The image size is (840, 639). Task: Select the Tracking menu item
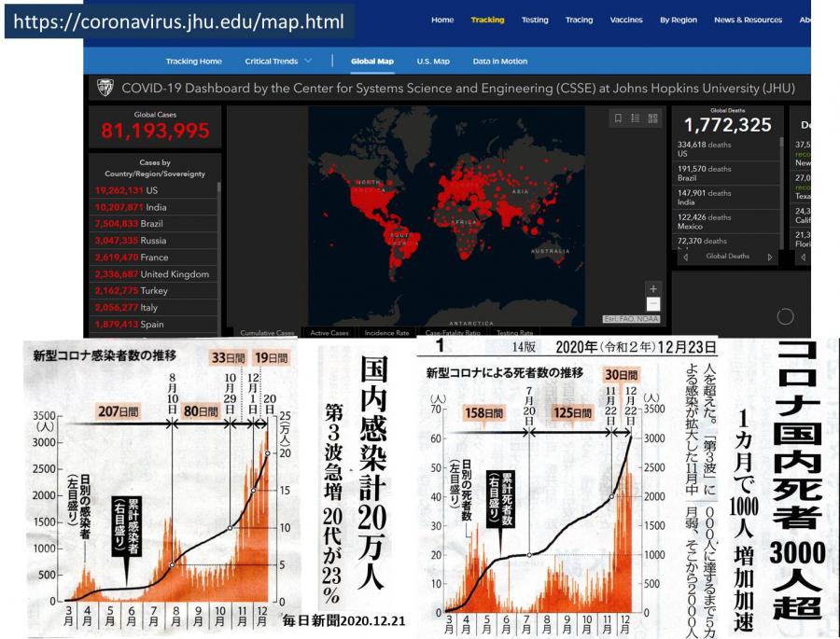(x=487, y=20)
